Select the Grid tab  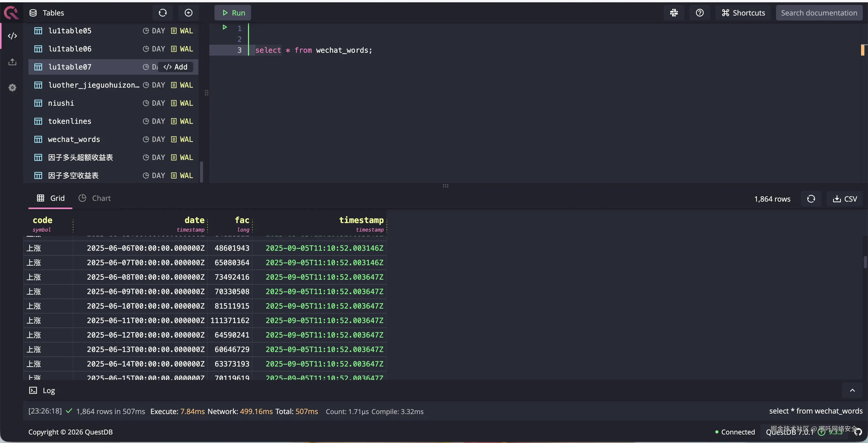pyautogui.click(x=51, y=198)
